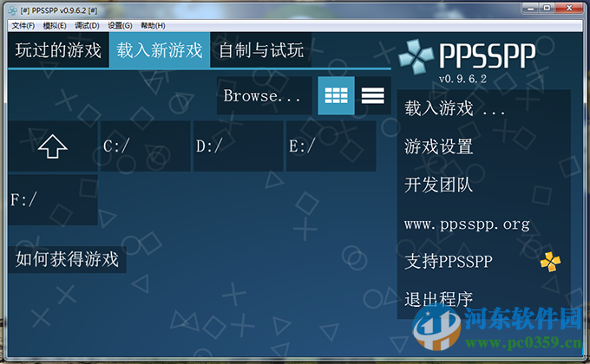Open the 模拟(E) menu
Viewport: 590px width, 364px height.
tap(55, 26)
